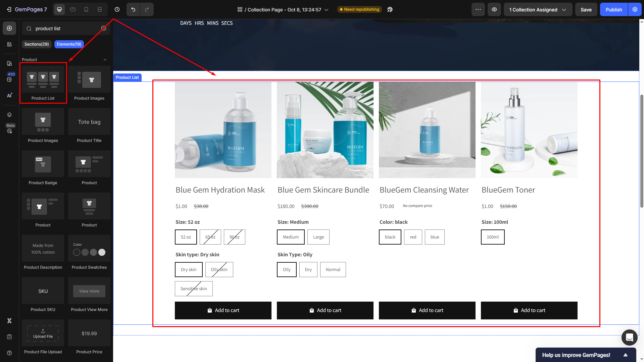Collapse the Product category section
Screen dimensions: 644x362
(105, 60)
